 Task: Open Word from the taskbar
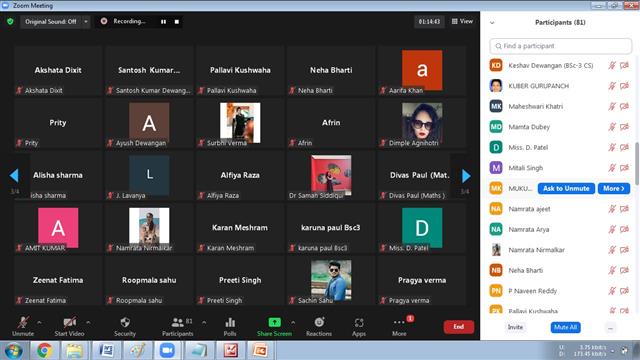pos(106,351)
